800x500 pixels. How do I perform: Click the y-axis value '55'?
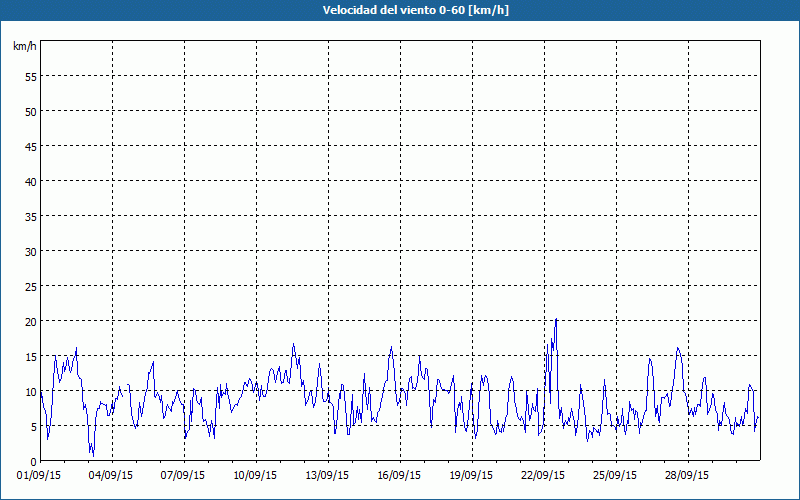(31, 77)
